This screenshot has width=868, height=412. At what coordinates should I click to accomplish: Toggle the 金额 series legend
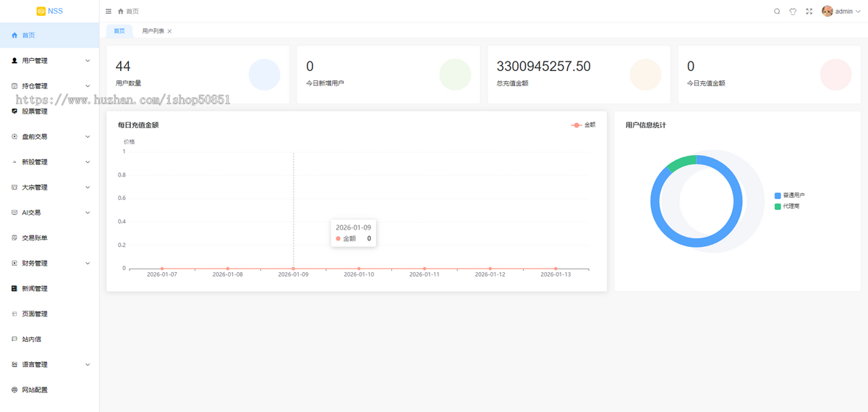[x=583, y=125]
